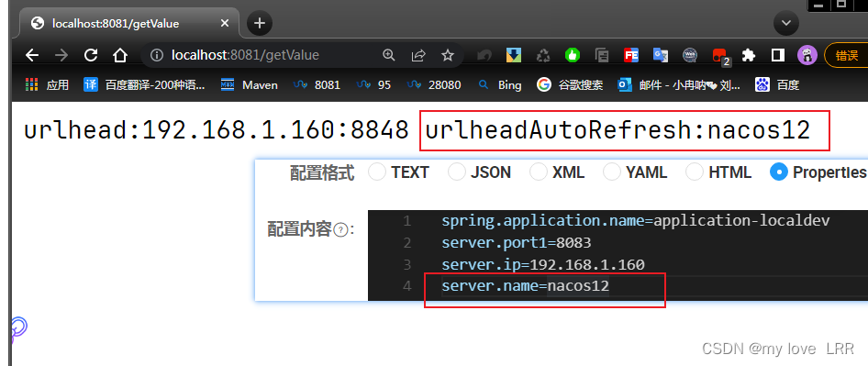Select the XML format radio button
The image size is (868, 366).
538,172
